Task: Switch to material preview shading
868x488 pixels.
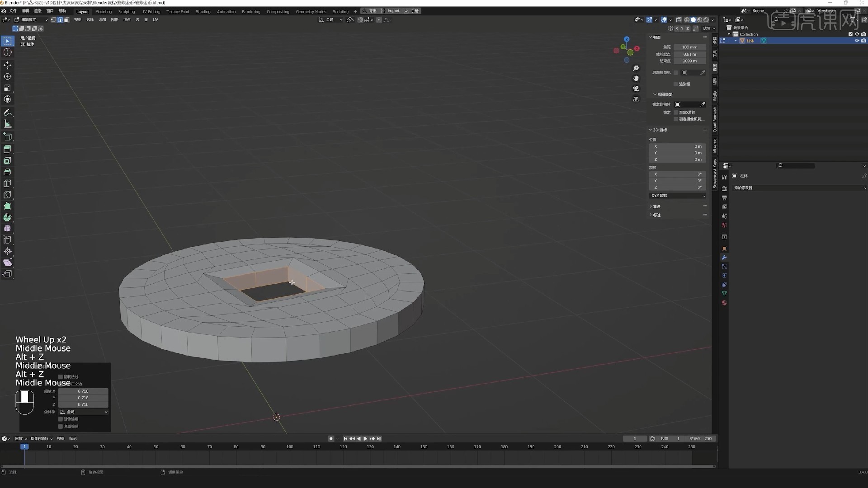Action: tap(699, 20)
